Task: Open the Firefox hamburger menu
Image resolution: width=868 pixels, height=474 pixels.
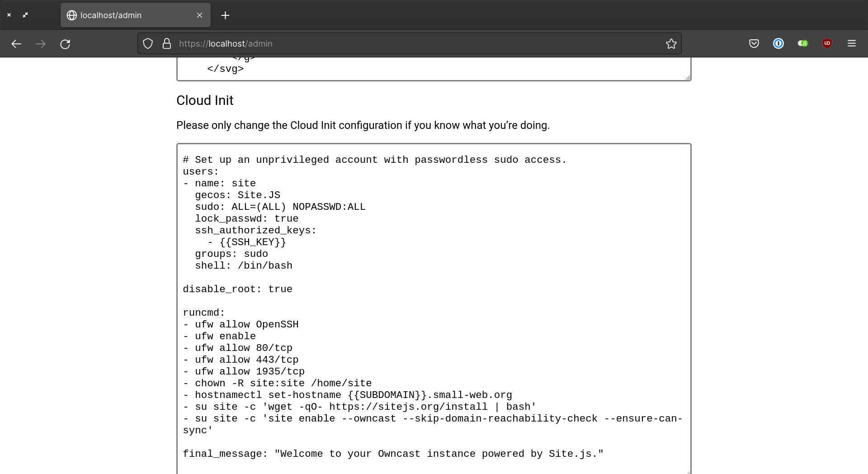Action: click(x=852, y=43)
